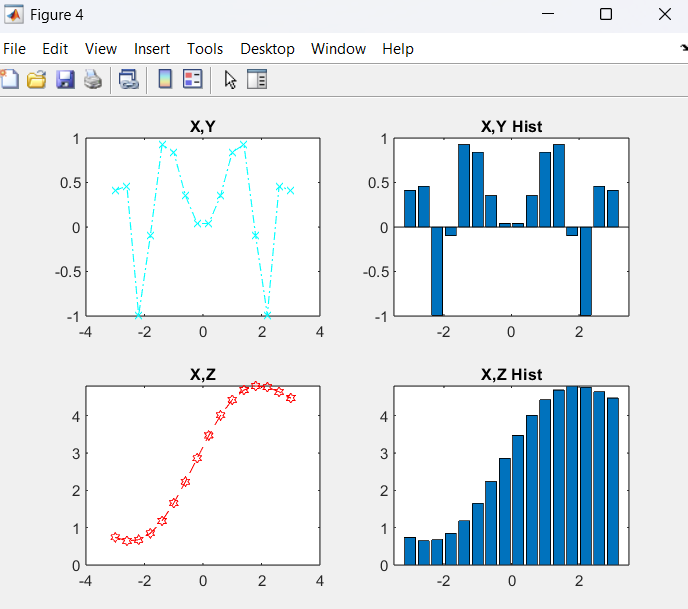
Task: Expand the toolbar overflow arrow beside the menu bar
Action: [x=684, y=47]
